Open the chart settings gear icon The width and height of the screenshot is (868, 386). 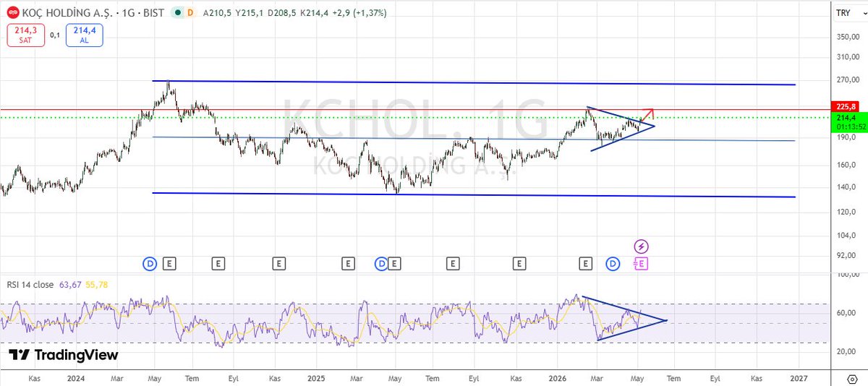click(852, 378)
